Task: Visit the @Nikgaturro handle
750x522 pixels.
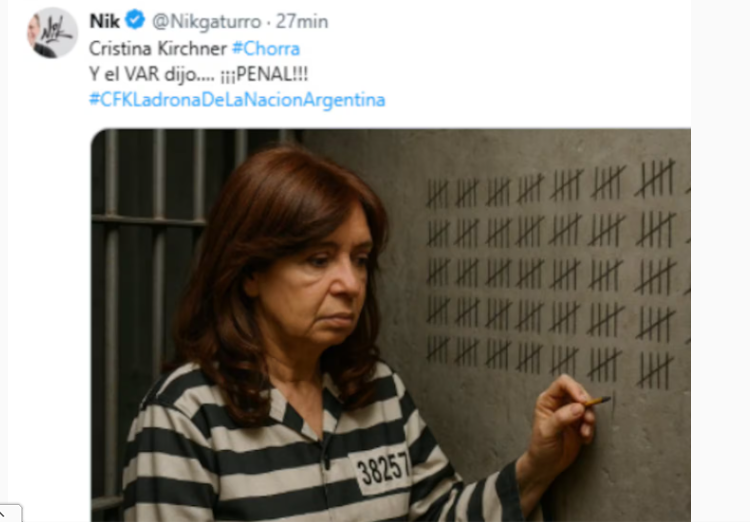Action: [x=207, y=22]
